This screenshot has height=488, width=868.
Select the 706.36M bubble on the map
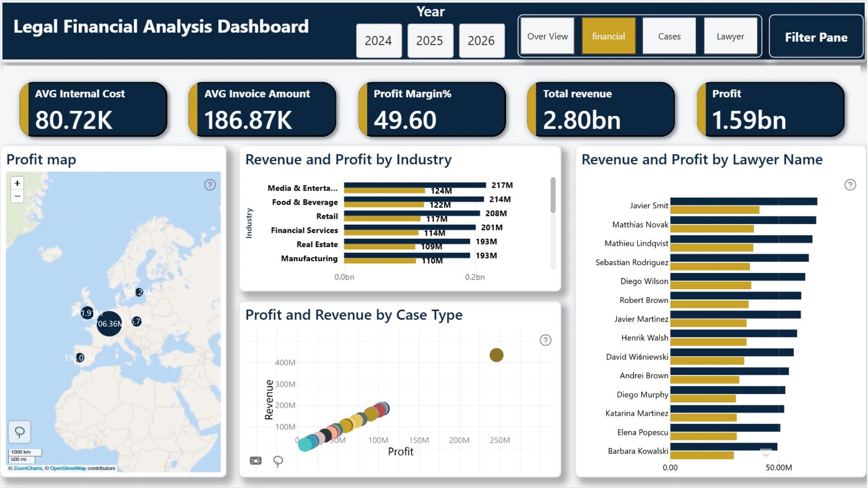coord(109,323)
